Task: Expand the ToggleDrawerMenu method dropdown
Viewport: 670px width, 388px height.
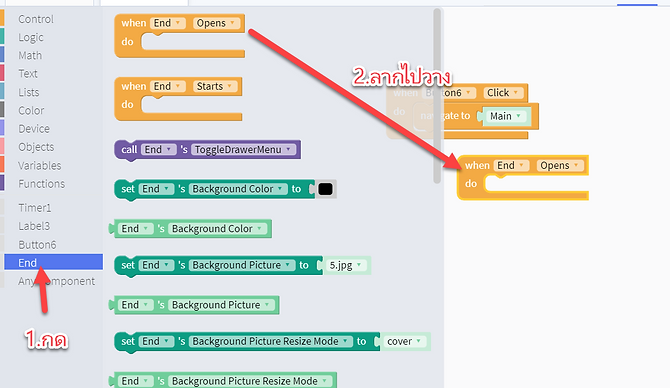Action: [244, 150]
